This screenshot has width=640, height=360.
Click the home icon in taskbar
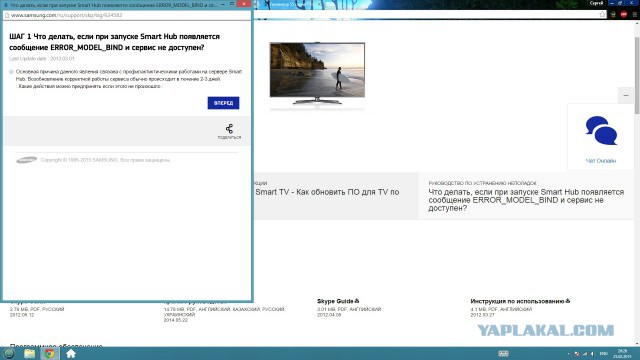click(x=71, y=353)
